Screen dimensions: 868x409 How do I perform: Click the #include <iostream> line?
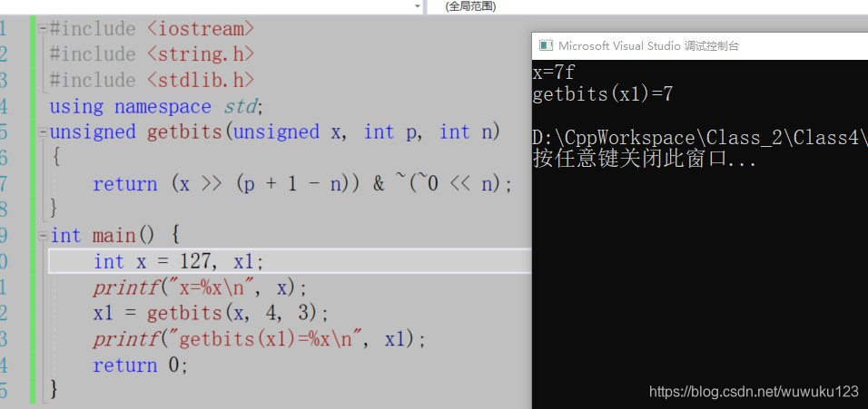pyautogui.click(x=152, y=29)
